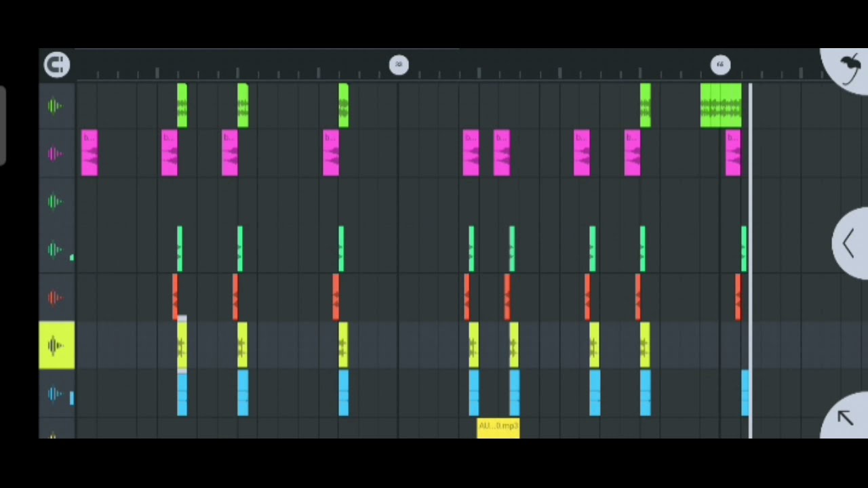Screen dimensions: 868x488
Task: Select the leftmost lime green clip
Action: click(182, 106)
